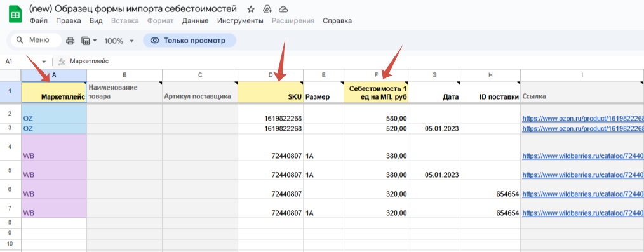Select row 8 header
Screen dimensions: 644x252
click(10, 222)
